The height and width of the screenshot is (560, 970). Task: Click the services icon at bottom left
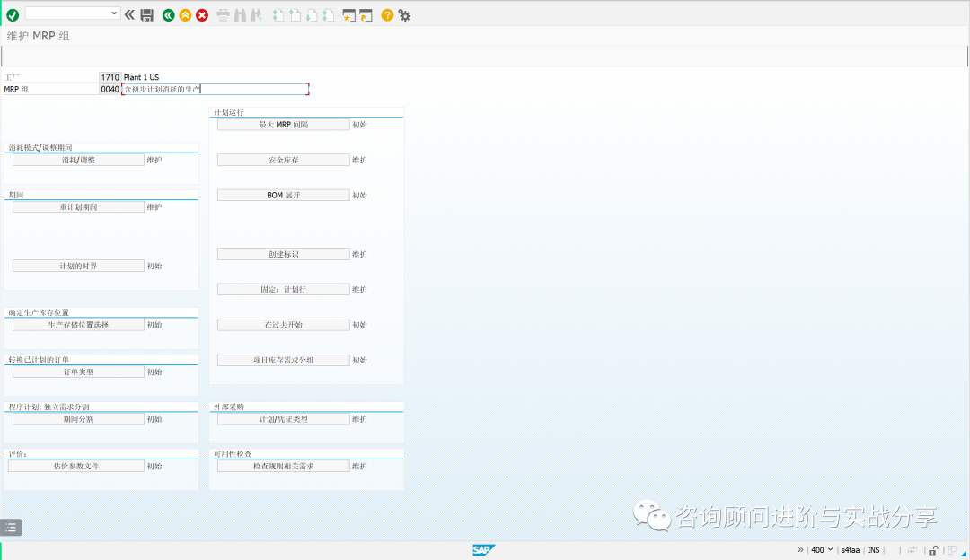pyautogui.click(x=12, y=527)
